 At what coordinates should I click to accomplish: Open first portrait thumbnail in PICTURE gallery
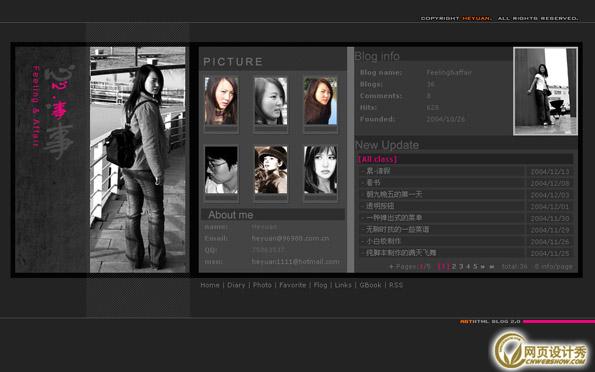221,101
